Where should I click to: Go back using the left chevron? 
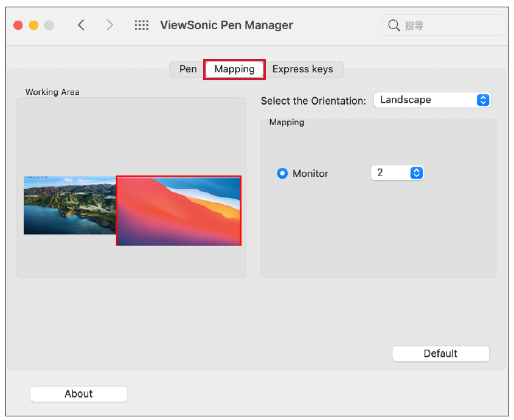(81, 25)
